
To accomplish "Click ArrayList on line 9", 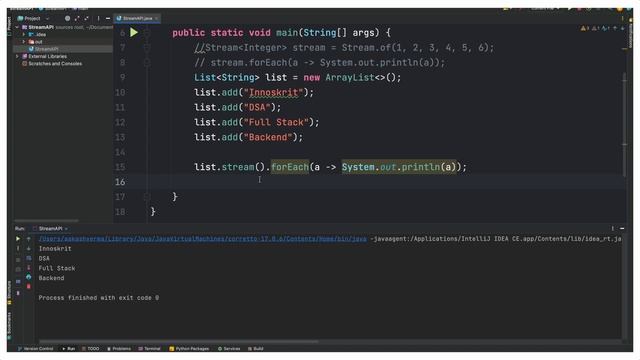I will [350, 78].
